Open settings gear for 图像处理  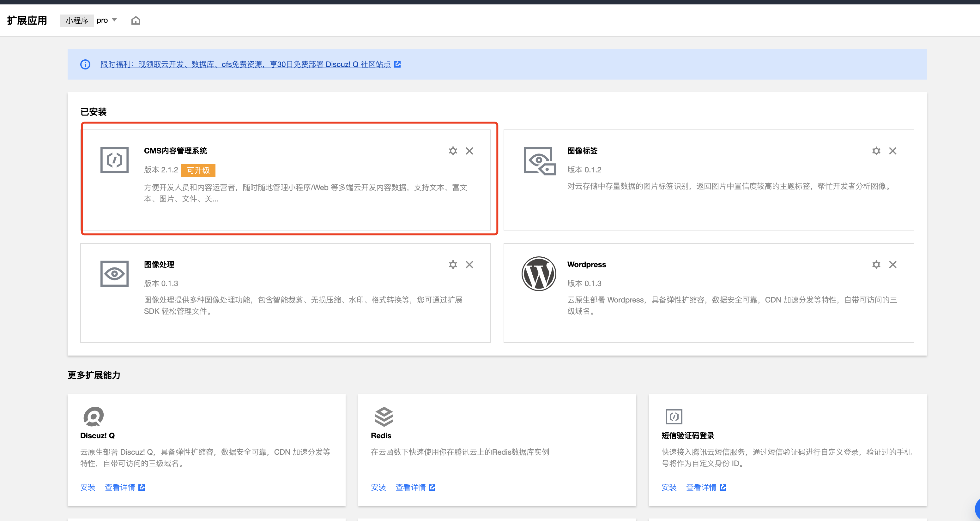[x=453, y=265]
